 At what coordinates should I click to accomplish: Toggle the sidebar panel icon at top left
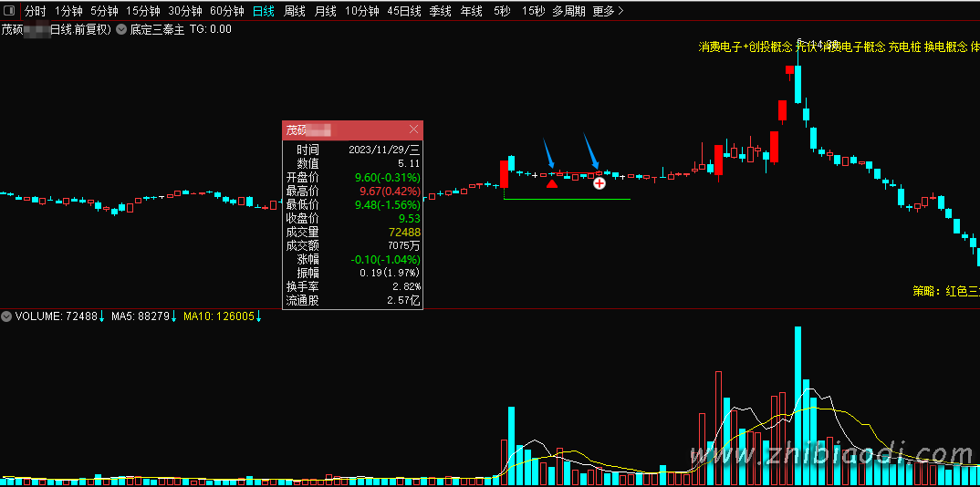point(9,11)
